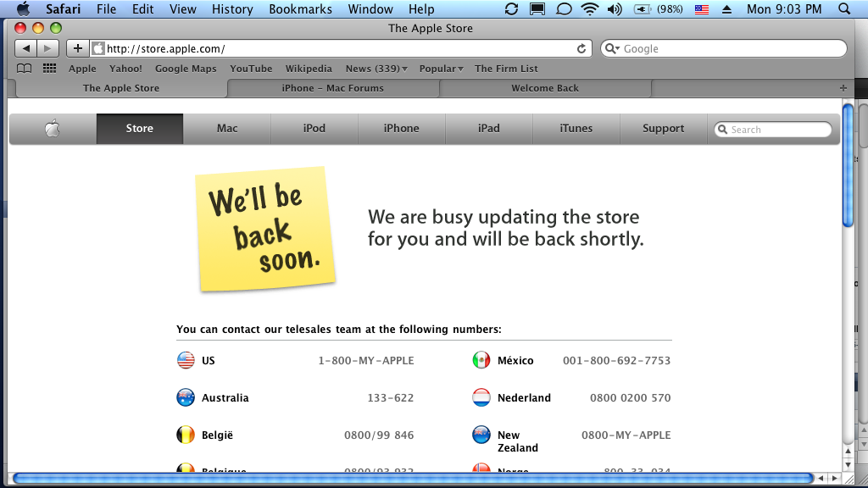868x488 pixels.
Task: Switch to the Welcome Back tab
Action: 545,88
